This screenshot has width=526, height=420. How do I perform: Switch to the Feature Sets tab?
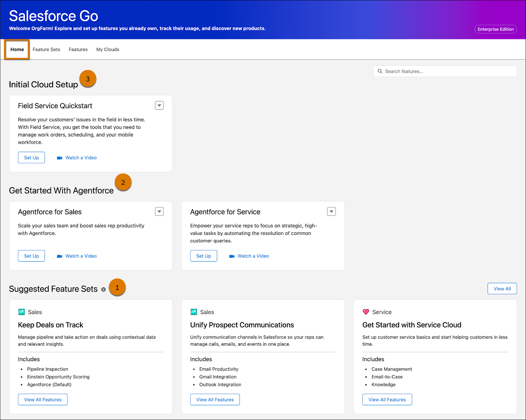[46, 50]
